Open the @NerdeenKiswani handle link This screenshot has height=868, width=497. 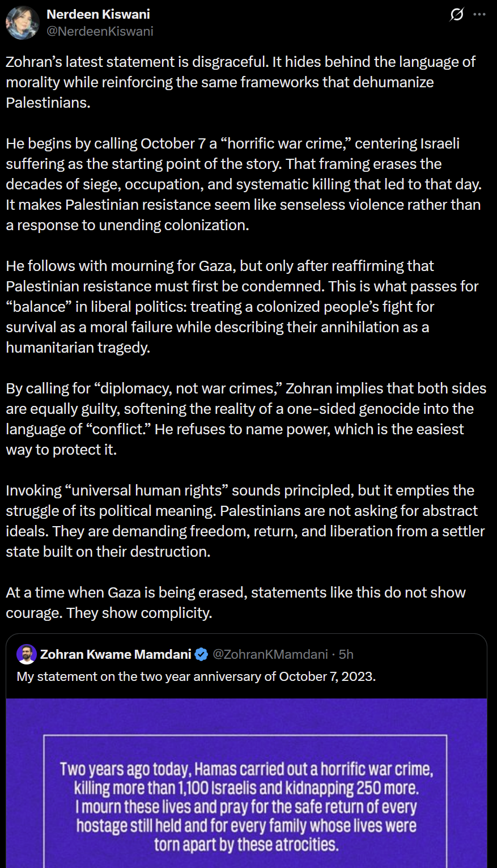click(x=100, y=31)
